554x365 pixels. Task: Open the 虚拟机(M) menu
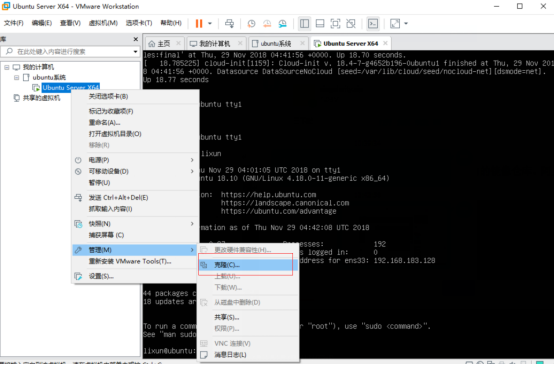click(103, 23)
